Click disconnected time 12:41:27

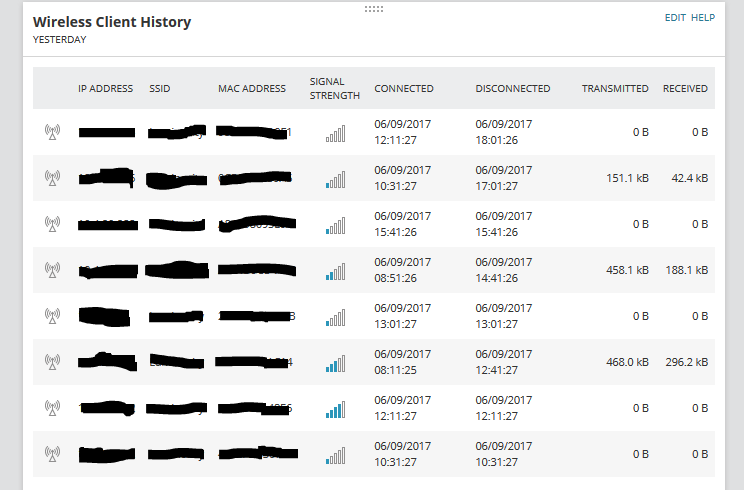pyautogui.click(x=497, y=370)
